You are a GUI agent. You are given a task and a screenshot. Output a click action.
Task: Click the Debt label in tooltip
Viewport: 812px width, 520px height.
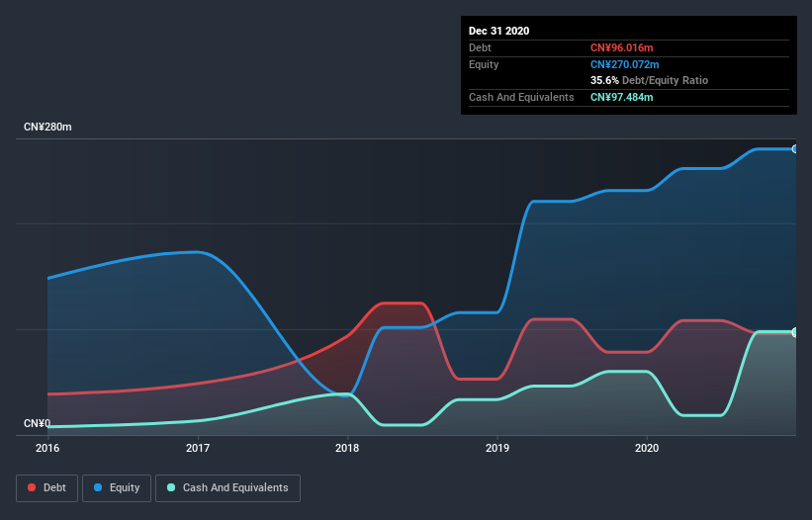(480, 47)
